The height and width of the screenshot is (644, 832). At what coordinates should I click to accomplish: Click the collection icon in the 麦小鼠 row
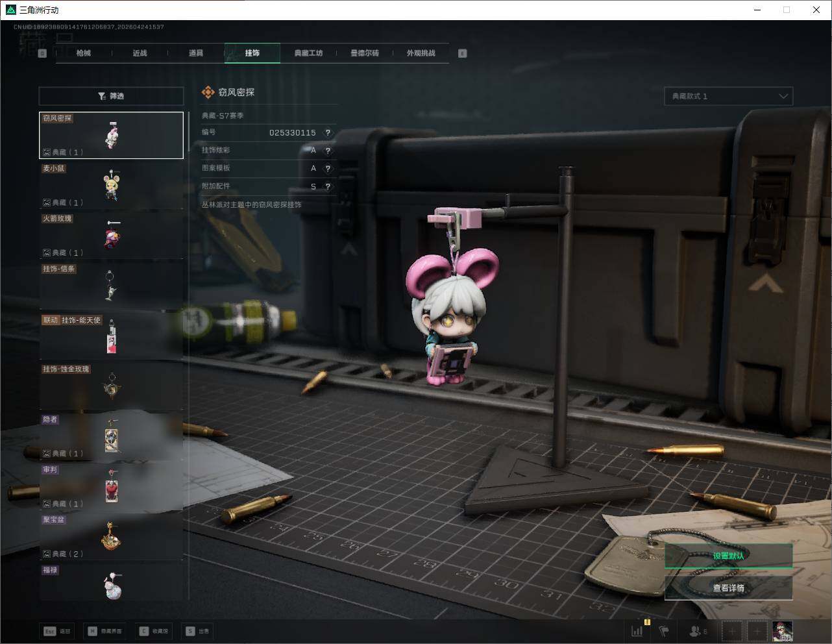(x=47, y=203)
